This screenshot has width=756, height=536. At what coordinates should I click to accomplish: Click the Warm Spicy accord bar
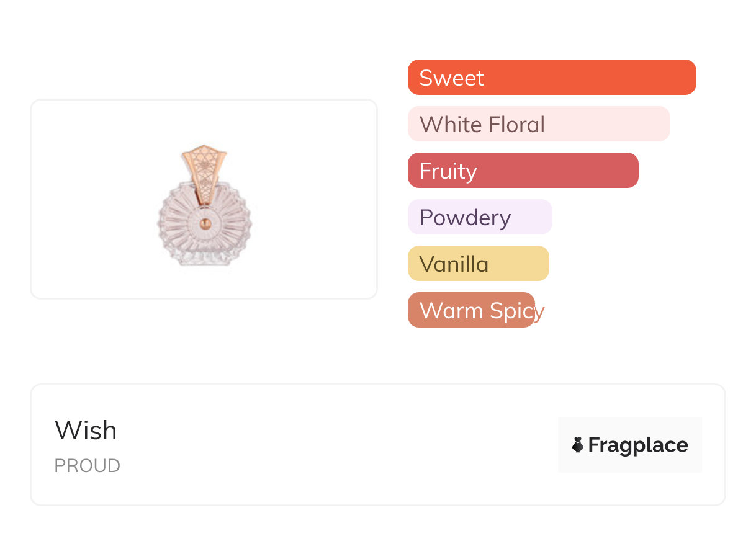(x=470, y=310)
